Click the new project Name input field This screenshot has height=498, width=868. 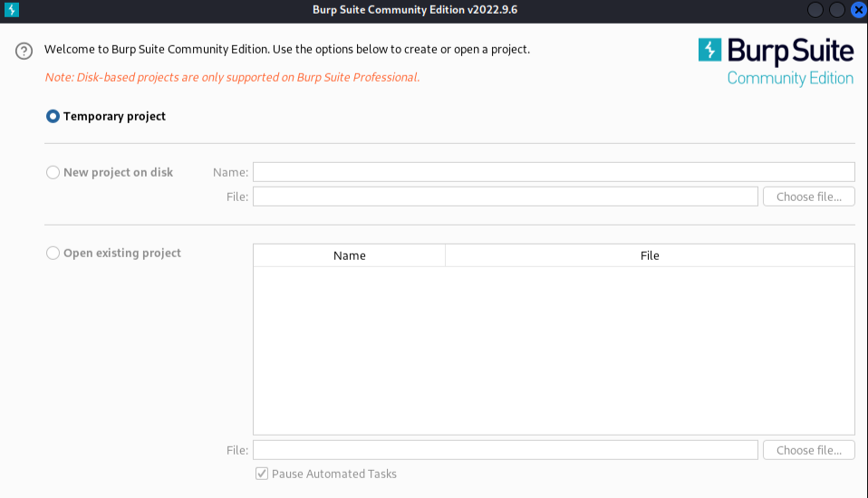tap(554, 172)
